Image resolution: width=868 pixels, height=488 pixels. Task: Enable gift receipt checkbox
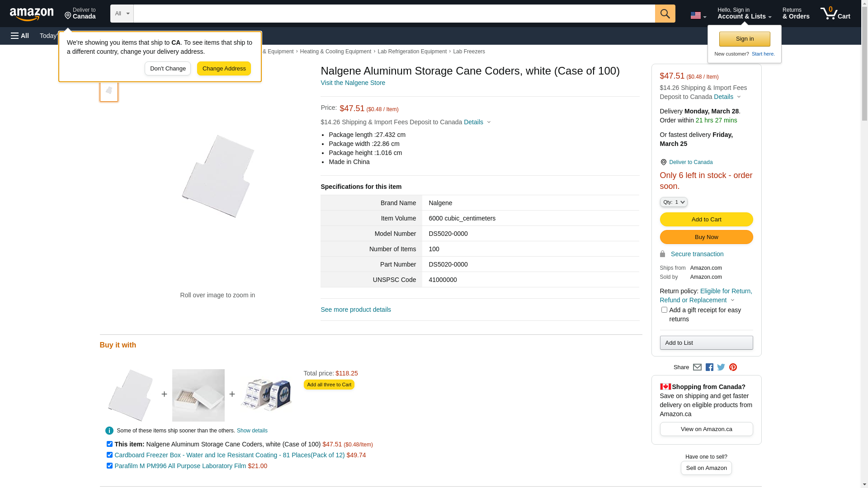coord(664,310)
